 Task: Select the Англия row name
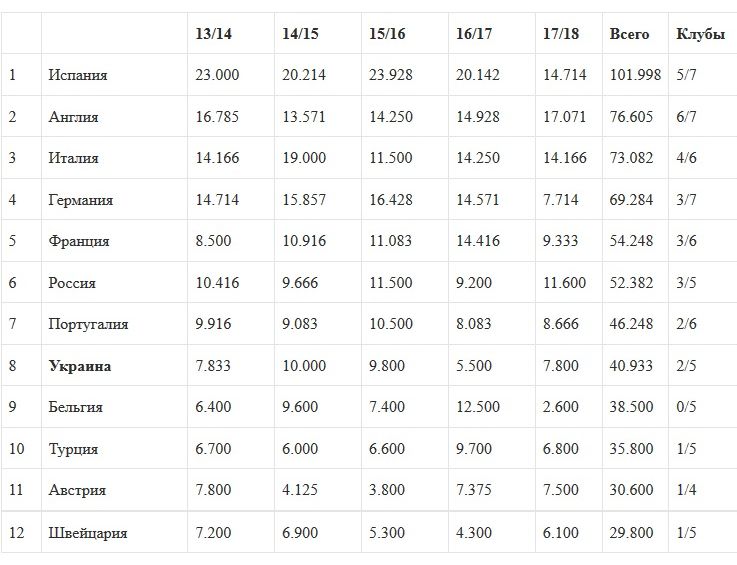pyautogui.click(x=74, y=117)
